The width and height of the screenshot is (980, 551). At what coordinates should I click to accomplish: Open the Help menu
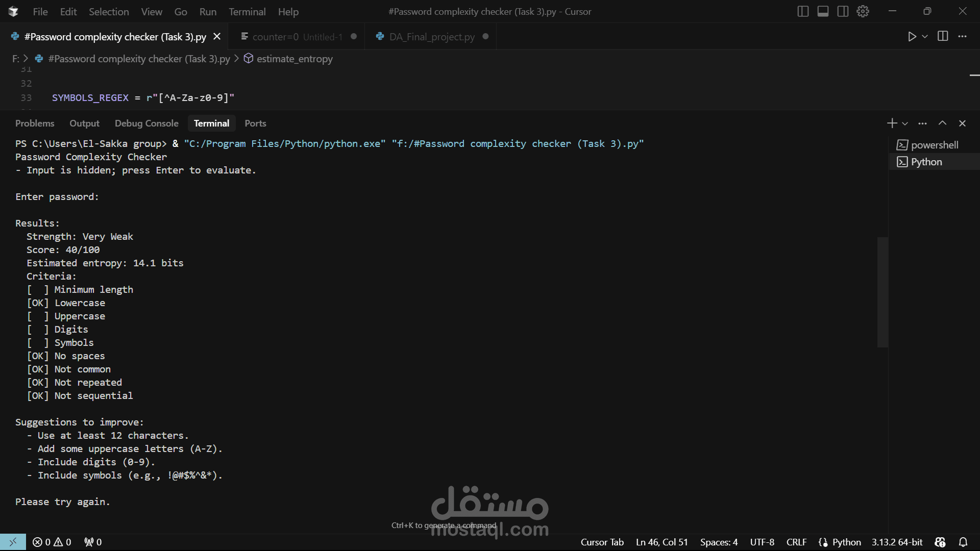288,11
